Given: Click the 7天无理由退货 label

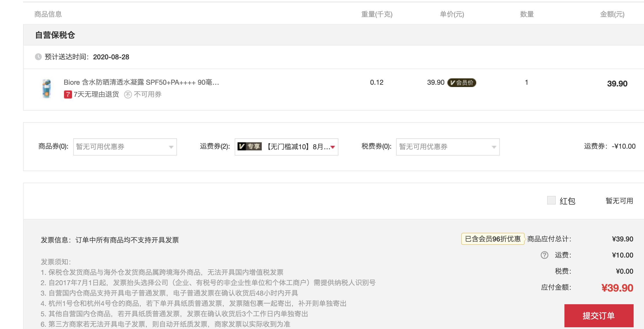Looking at the screenshot, I should click(x=96, y=94).
